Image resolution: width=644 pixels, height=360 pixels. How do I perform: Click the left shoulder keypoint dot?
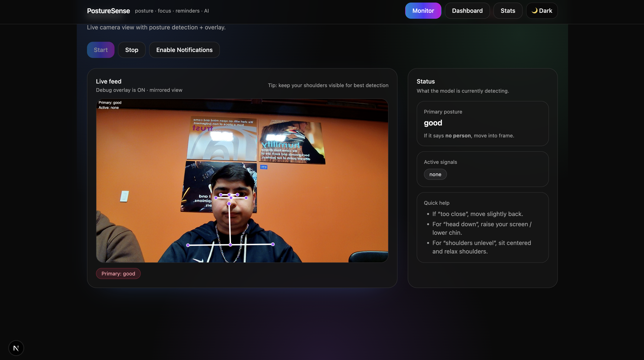click(x=188, y=245)
